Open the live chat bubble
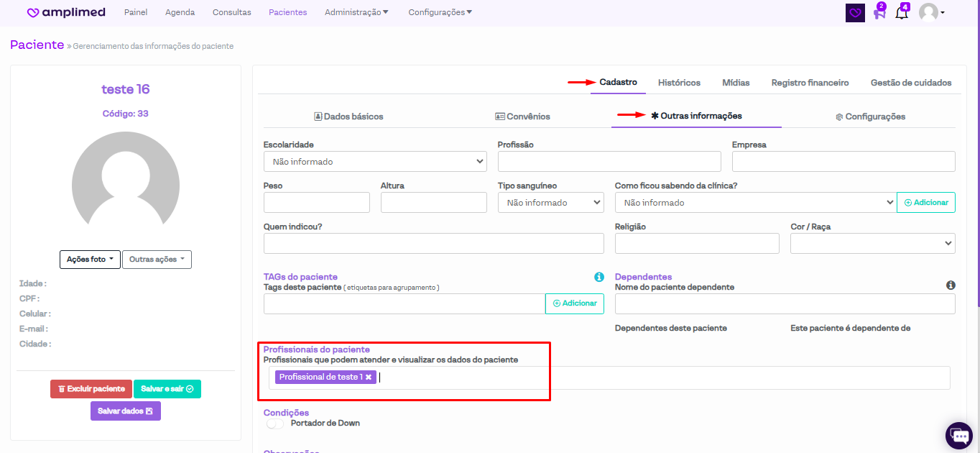 coord(959,435)
